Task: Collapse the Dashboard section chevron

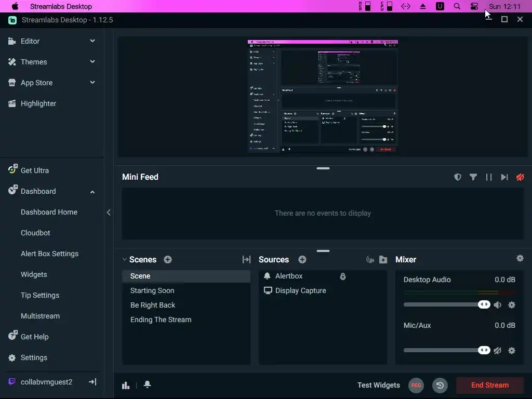Action: pyautogui.click(x=92, y=192)
